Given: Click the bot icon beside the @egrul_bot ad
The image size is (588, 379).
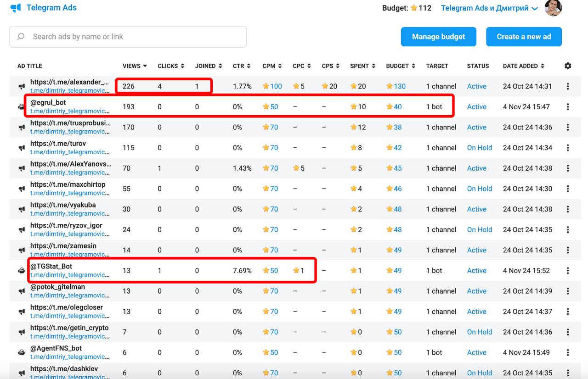Looking at the screenshot, I should tap(22, 107).
